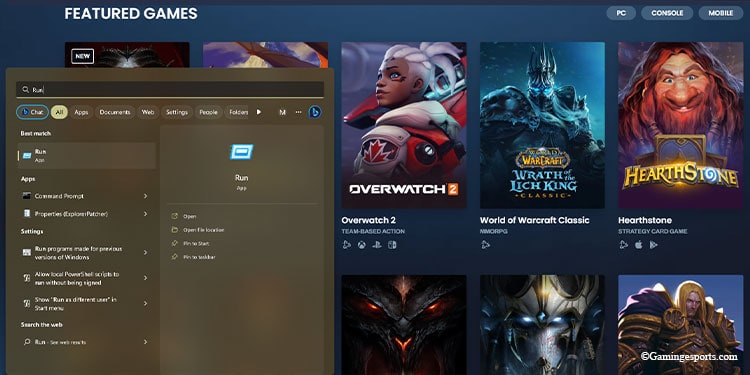Click the search box containing Run
The image size is (750, 375).
pos(170,89)
